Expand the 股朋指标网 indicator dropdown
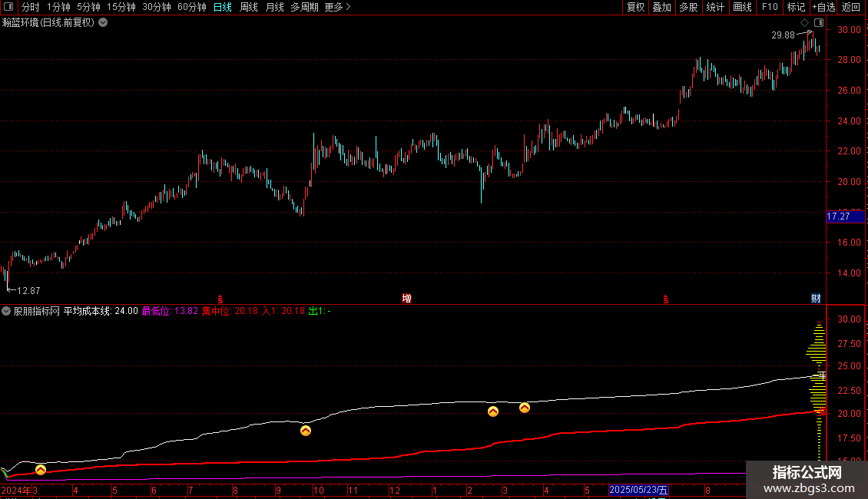Screen dimensions: 868x499 pos(6,311)
